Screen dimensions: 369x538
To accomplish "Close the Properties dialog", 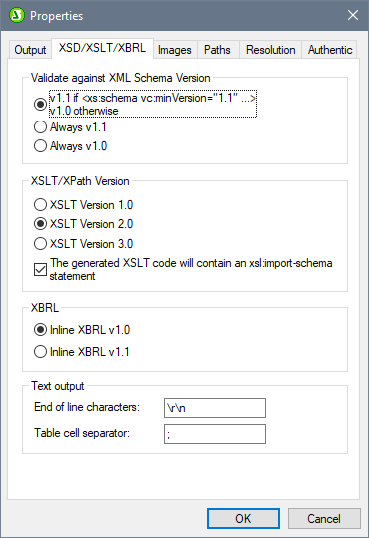I will pyautogui.click(x=353, y=15).
